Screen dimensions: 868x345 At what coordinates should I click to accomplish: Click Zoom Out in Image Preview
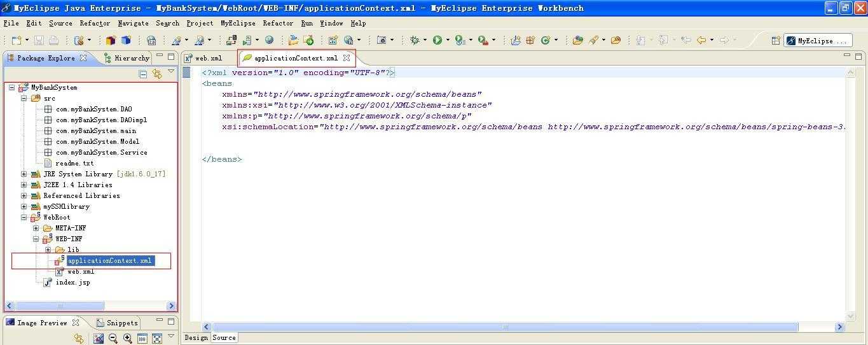tap(113, 339)
